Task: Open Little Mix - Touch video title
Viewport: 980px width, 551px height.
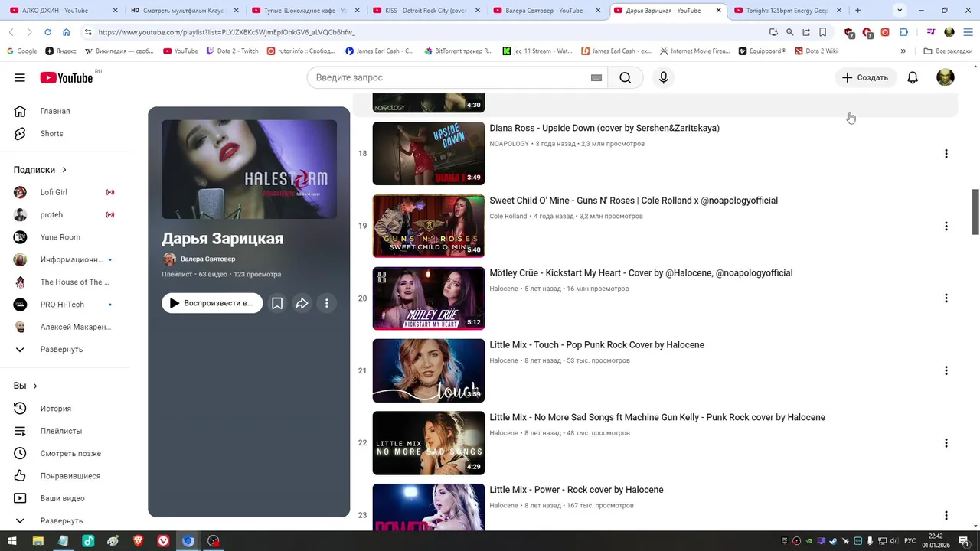Action: [x=597, y=345]
